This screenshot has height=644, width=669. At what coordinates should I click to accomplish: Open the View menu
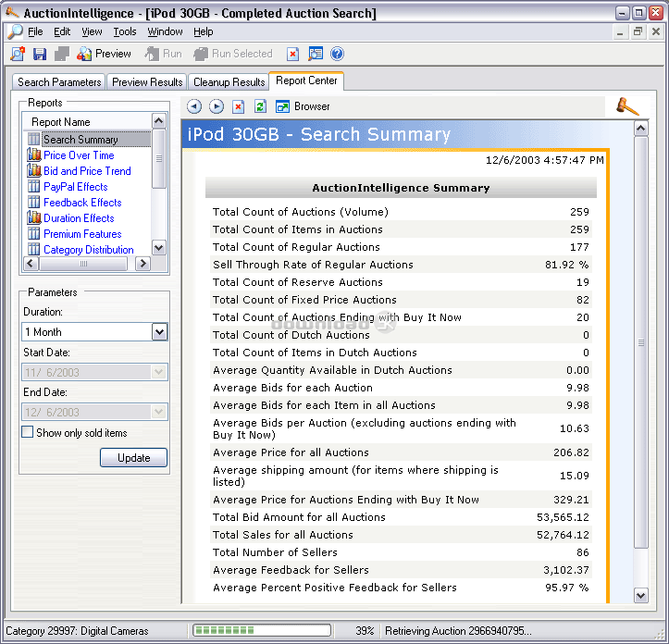coord(92,32)
